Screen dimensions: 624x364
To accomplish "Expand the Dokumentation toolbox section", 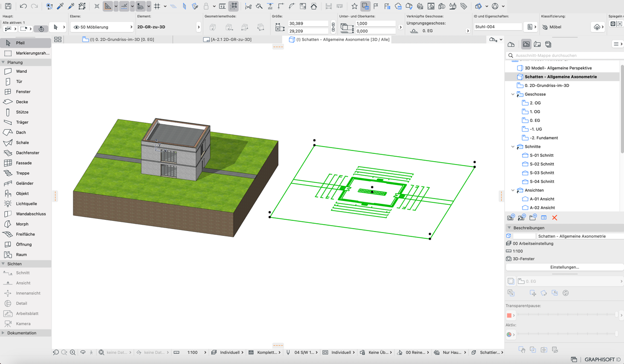I will 3,333.
